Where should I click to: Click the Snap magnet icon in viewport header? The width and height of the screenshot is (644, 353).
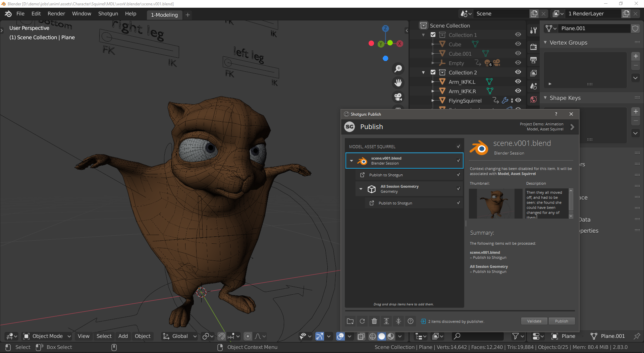221,336
